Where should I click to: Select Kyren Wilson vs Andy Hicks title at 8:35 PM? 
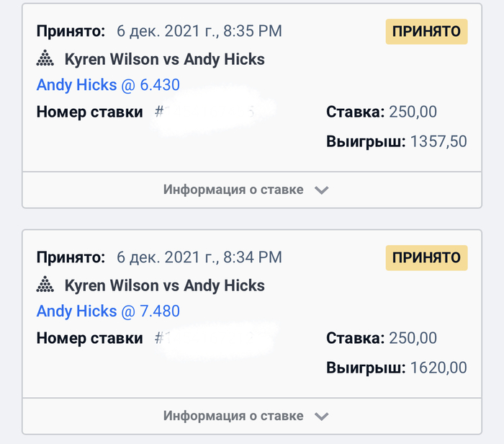tap(164, 59)
